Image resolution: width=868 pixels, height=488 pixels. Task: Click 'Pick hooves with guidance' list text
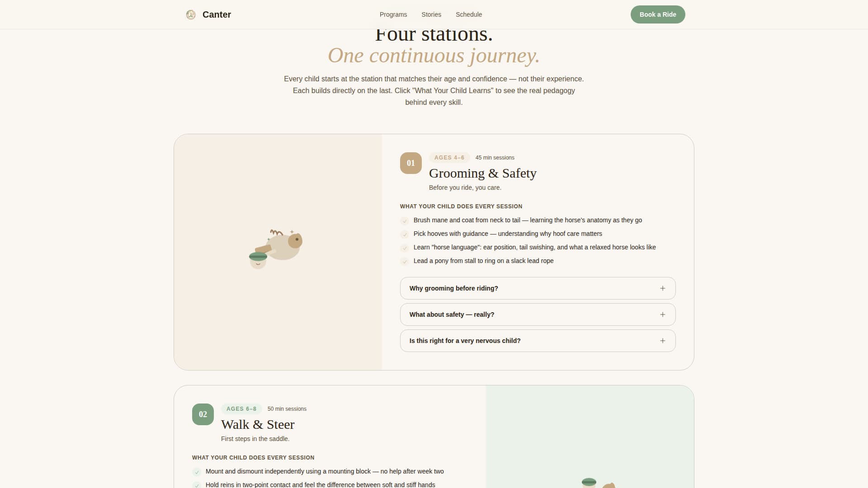click(508, 234)
